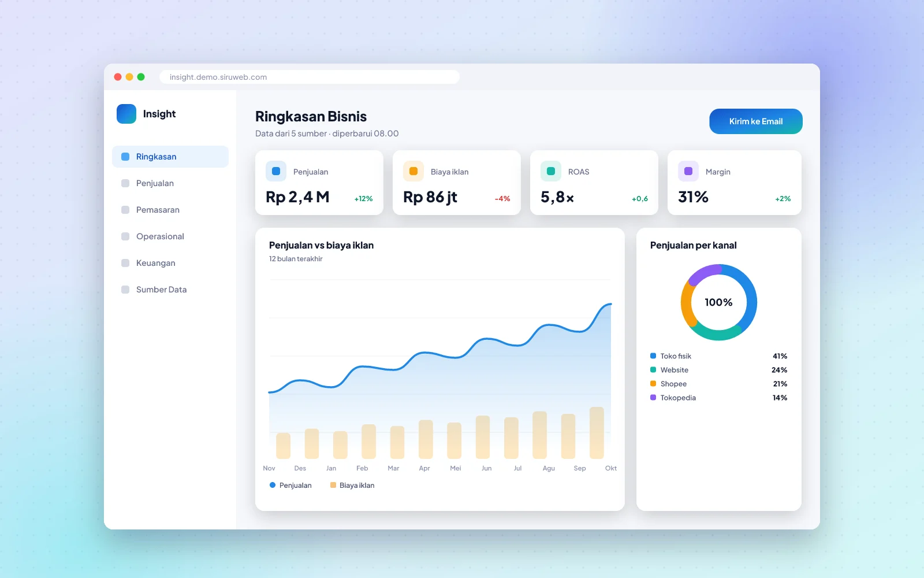924x578 pixels.
Task: Go to the Pemasaran section
Action: pos(170,210)
